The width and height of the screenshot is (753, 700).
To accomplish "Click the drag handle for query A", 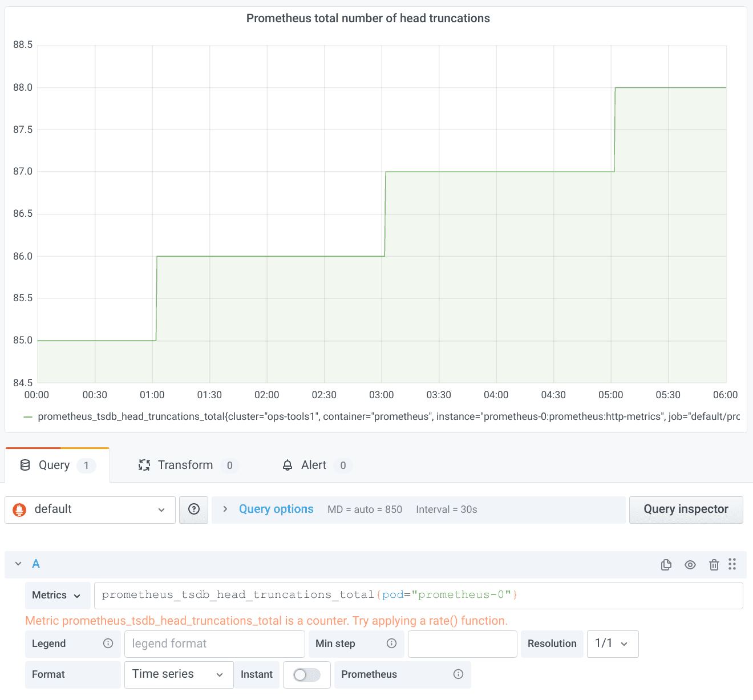I will coord(732,564).
